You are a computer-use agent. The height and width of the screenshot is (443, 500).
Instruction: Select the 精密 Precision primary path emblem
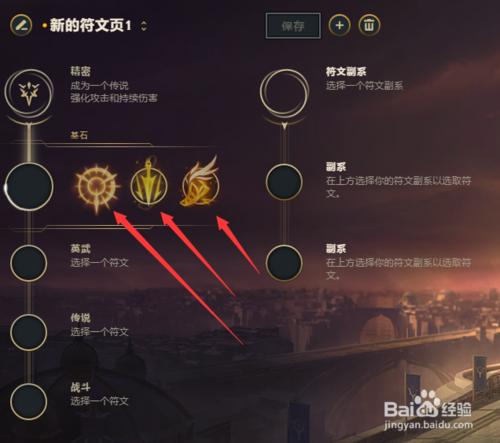click(x=29, y=92)
